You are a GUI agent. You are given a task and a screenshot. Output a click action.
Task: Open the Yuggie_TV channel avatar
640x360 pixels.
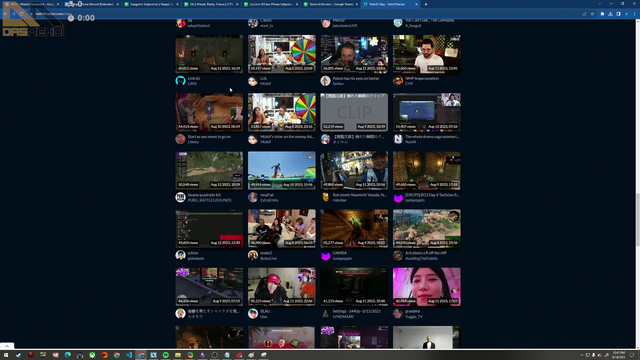tap(398, 313)
